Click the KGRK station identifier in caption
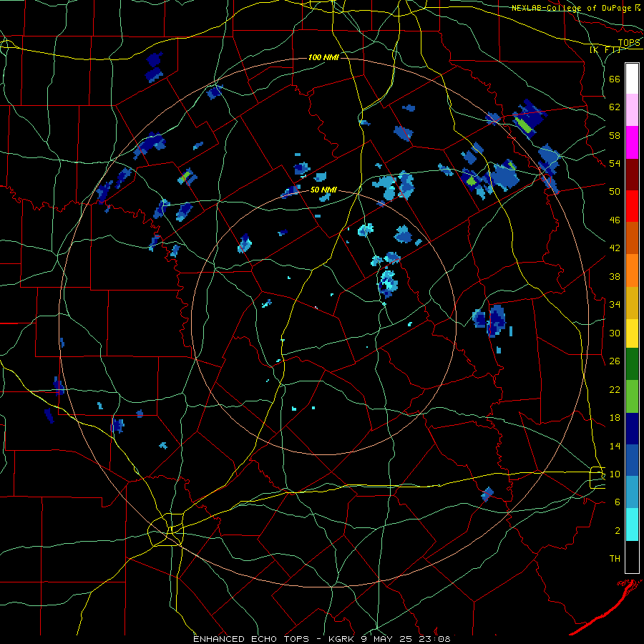Image resolution: width=644 pixels, height=644 pixels. [x=342, y=639]
